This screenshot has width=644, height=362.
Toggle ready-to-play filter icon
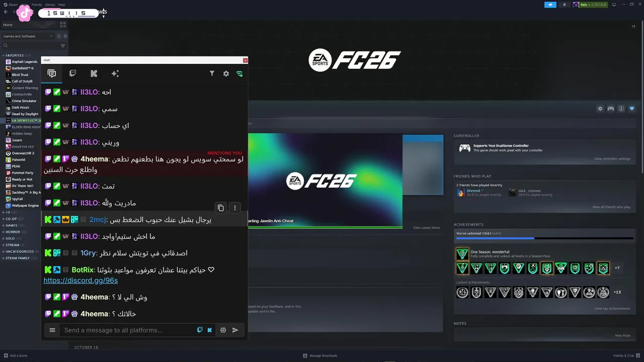coord(65,36)
